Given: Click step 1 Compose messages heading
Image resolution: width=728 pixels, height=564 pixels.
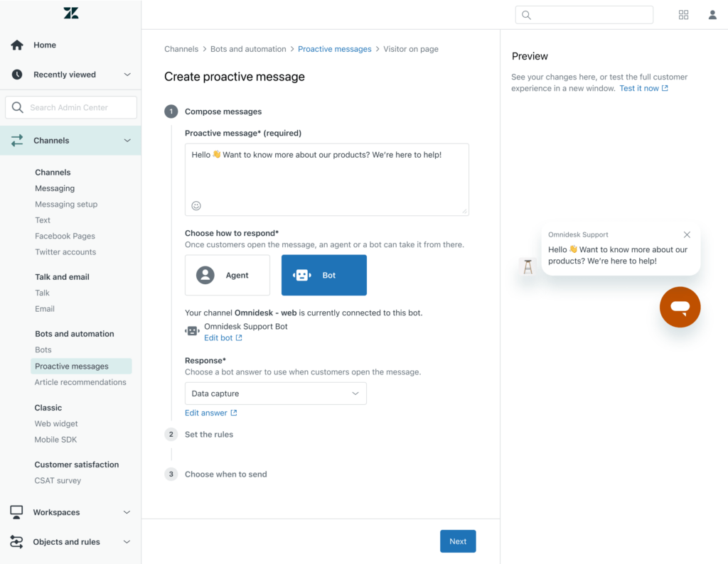Looking at the screenshot, I should tap(223, 112).
